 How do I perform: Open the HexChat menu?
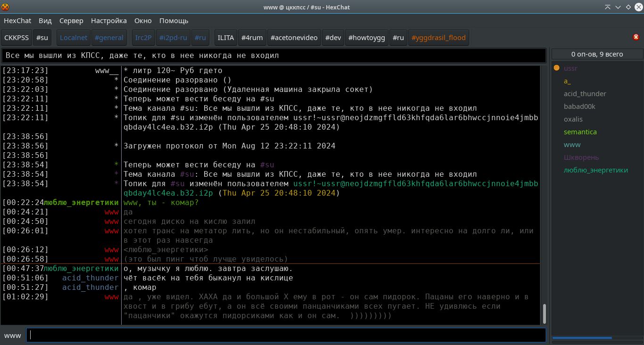point(17,21)
